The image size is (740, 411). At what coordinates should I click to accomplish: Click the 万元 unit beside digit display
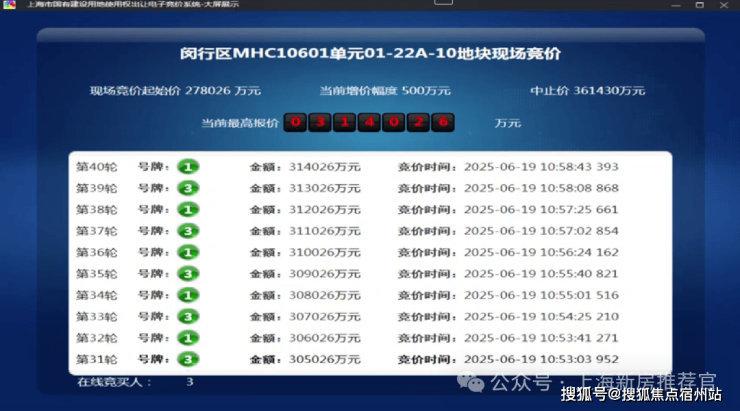pyautogui.click(x=507, y=123)
